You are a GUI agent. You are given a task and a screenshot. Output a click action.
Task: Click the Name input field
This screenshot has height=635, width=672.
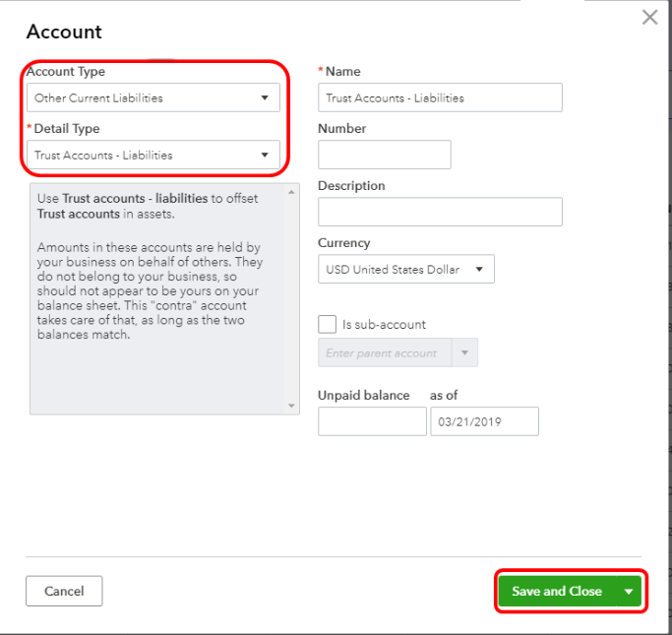point(440,97)
